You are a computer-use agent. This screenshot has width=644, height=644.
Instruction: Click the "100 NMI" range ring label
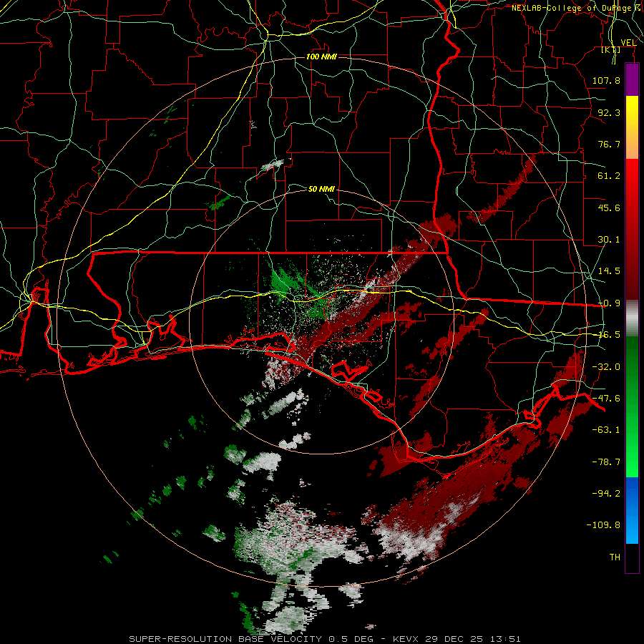pos(321,57)
